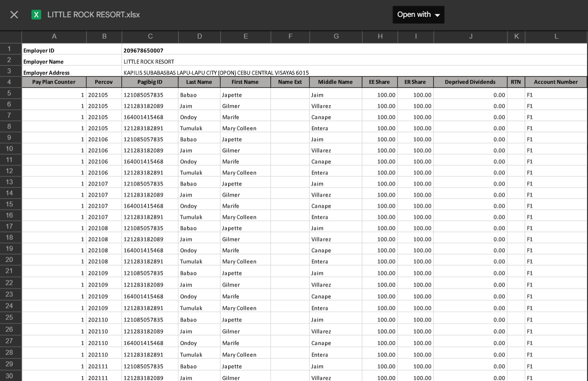Select Percov 202107 in row 15
This screenshot has width=588, height=381.
pos(104,204)
